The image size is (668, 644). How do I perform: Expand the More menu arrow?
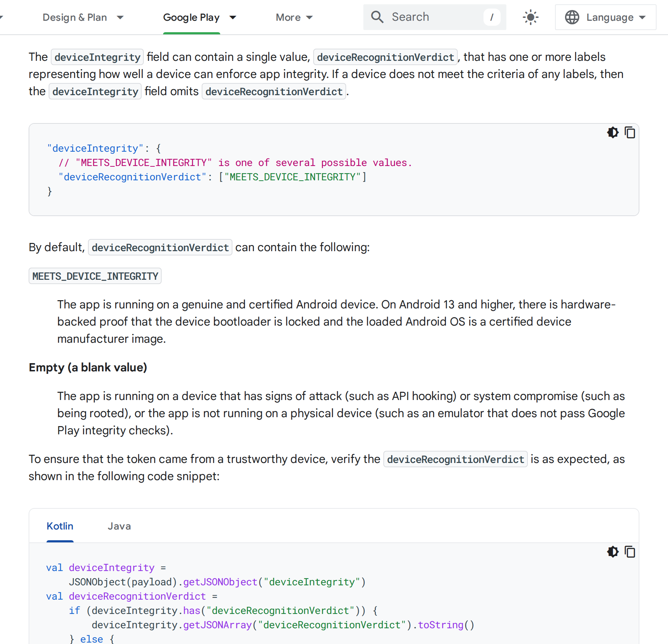click(x=310, y=18)
